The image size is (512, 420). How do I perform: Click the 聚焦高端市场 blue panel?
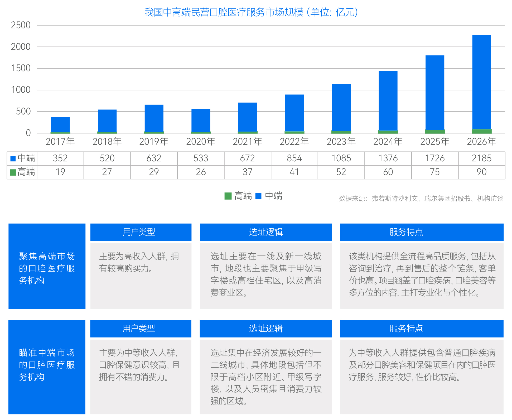click(47, 266)
